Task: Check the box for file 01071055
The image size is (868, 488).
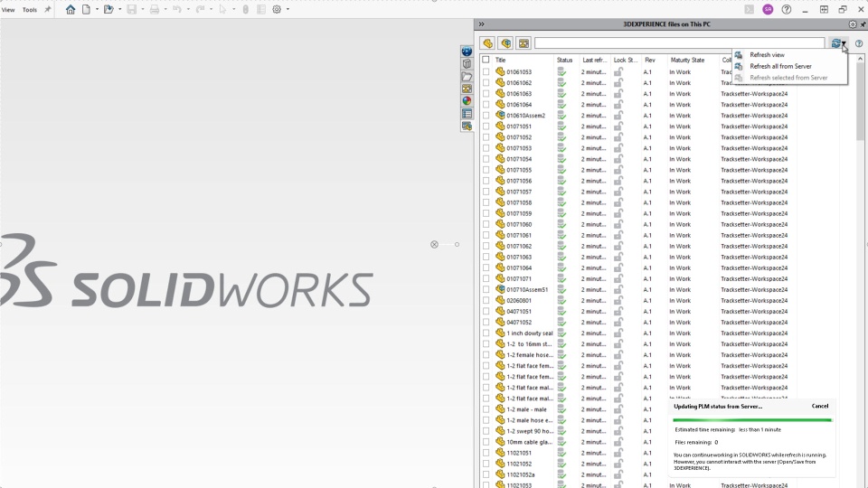Action: [486, 170]
